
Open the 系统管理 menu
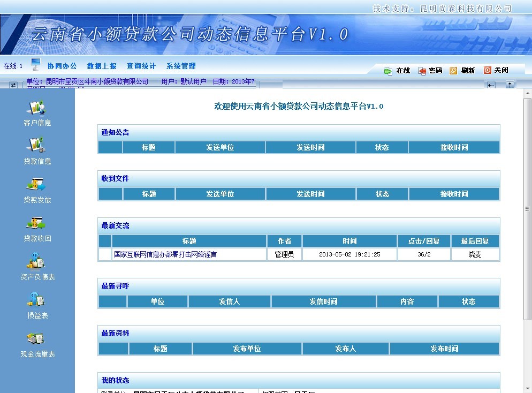click(181, 66)
